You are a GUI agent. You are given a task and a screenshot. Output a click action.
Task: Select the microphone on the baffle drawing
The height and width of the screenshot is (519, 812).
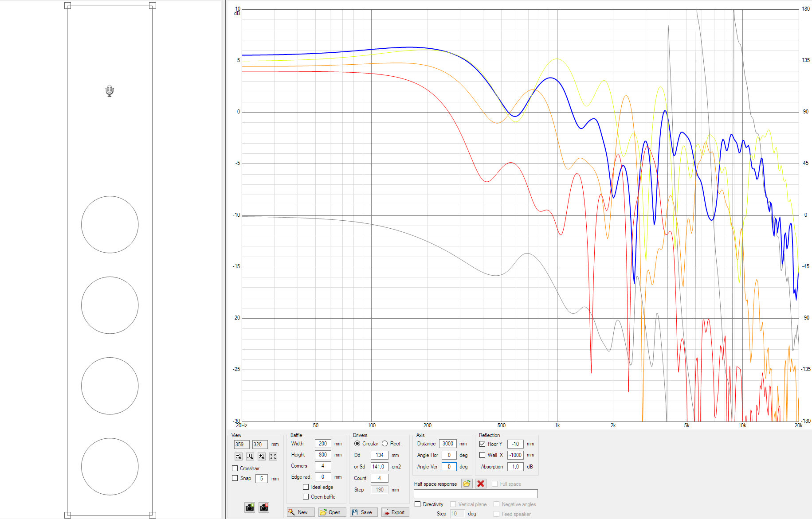click(x=110, y=91)
